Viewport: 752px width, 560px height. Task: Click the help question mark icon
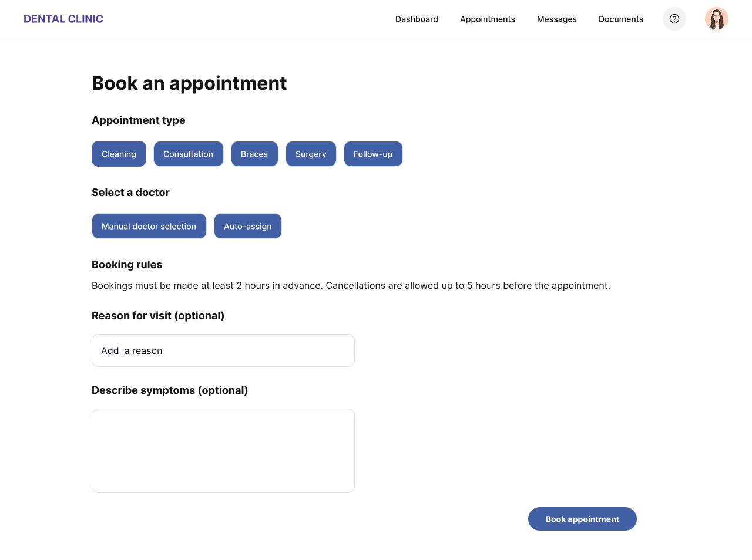pyautogui.click(x=674, y=19)
